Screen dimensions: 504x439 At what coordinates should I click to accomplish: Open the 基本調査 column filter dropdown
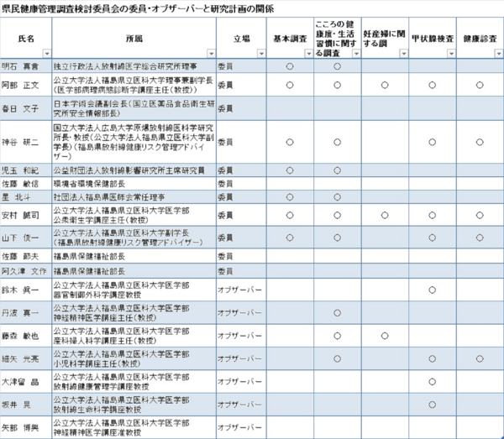point(308,54)
